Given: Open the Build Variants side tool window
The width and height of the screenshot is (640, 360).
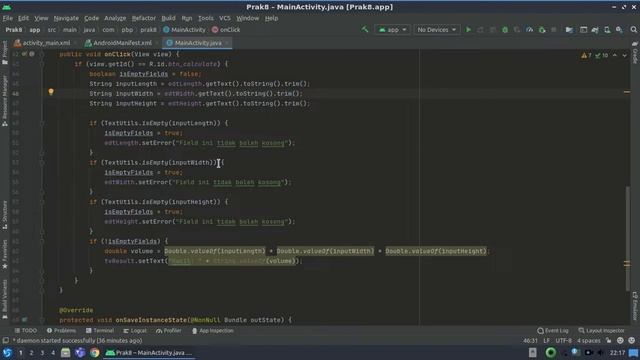Looking at the screenshot, I should [x=5, y=299].
